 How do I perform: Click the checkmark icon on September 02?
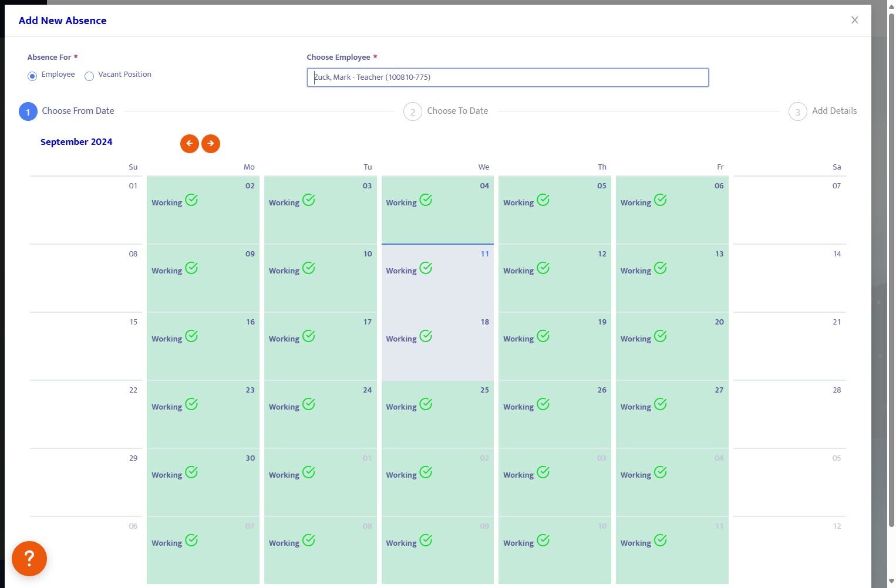point(191,200)
